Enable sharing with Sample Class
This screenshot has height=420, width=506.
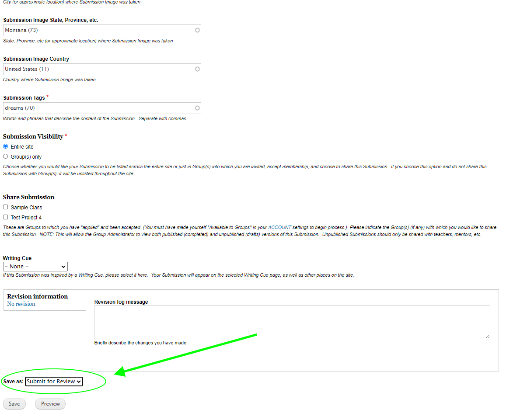(x=6, y=207)
